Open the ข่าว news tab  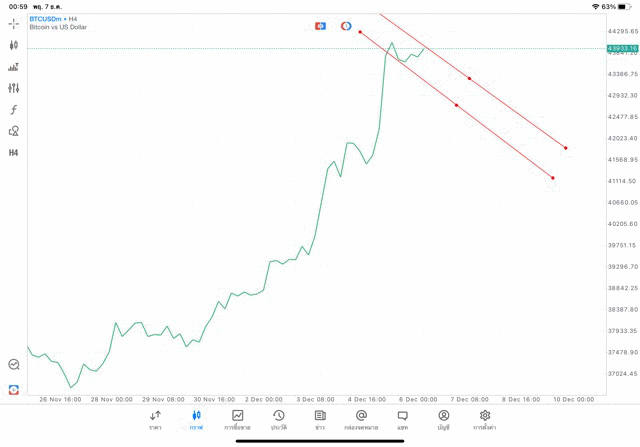(x=320, y=419)
